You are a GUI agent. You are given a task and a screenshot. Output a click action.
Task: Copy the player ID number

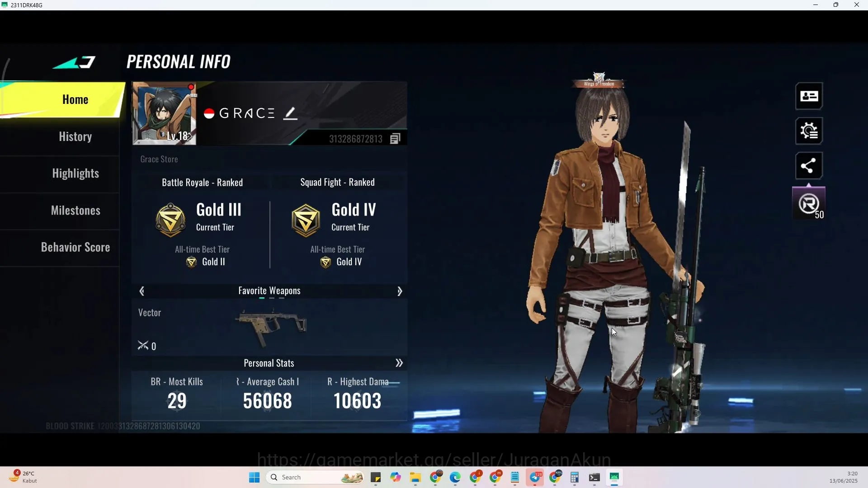pos(395,139)
